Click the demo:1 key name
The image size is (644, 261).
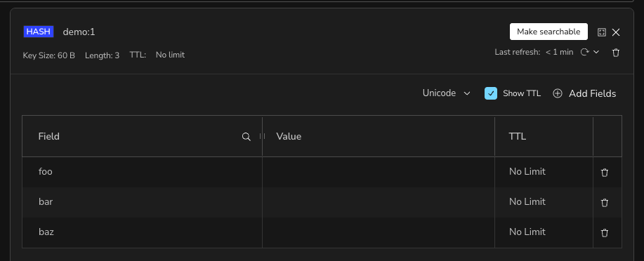(x=79, y=32)
